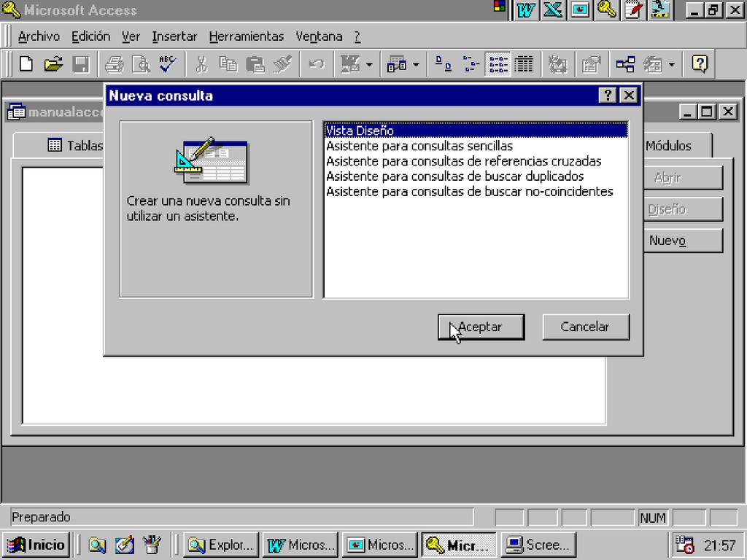
Task: Switch to the Word taskbar button
Action: click(301, 544)
